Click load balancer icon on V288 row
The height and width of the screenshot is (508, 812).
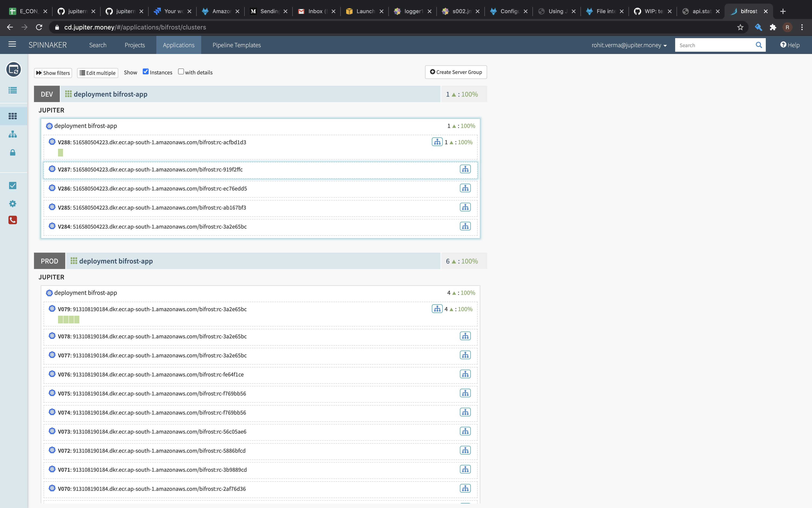click(x=437, y=142)
